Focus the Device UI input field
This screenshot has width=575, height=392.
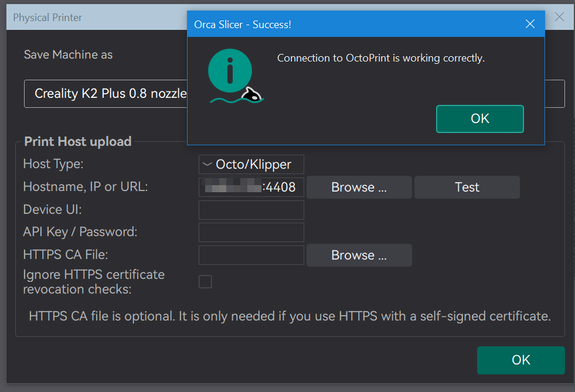[x=251, y=210]
